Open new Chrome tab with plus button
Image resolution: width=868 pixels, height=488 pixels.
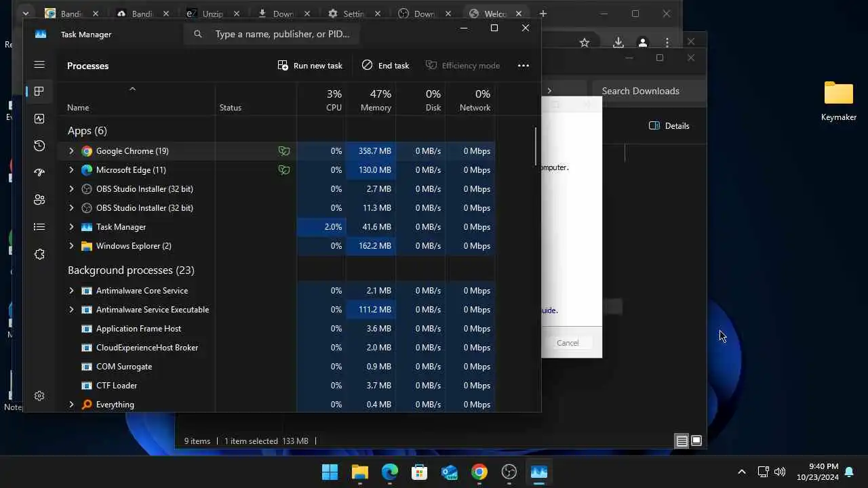click(542, 14)
